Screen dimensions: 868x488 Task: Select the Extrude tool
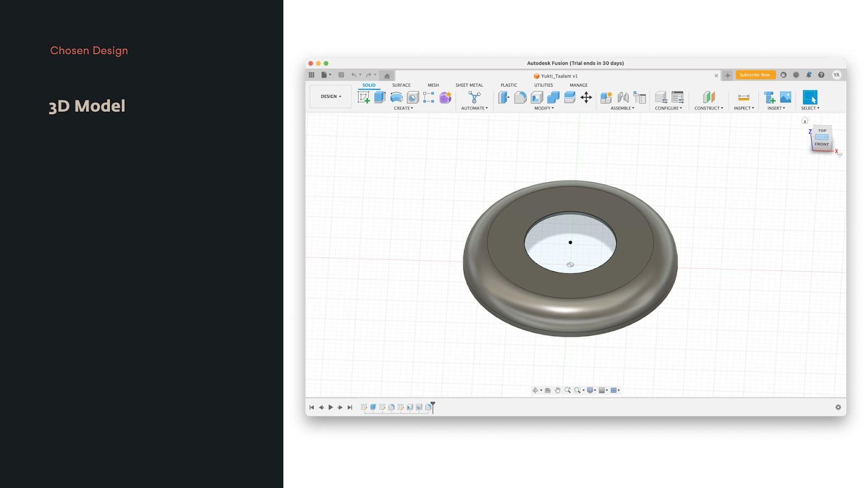click(380, 97)
